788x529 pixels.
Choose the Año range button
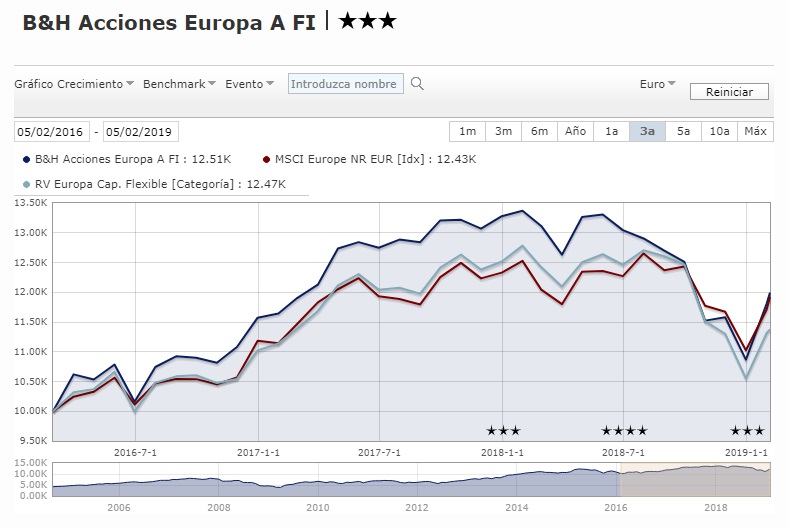[x=575, y=132]
